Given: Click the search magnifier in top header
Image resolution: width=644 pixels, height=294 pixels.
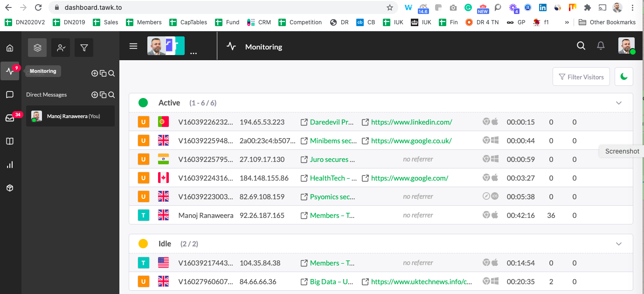Looking at the screenshot, I should coord(581,46).
